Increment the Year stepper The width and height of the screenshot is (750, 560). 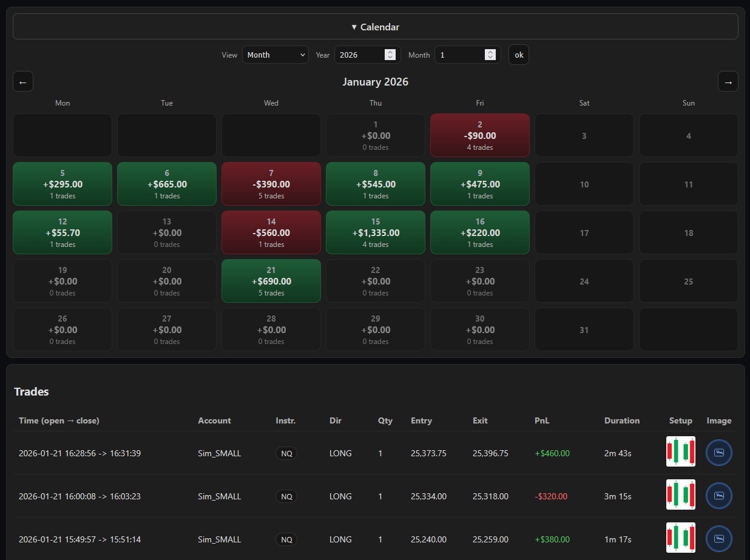pos(391,52)
